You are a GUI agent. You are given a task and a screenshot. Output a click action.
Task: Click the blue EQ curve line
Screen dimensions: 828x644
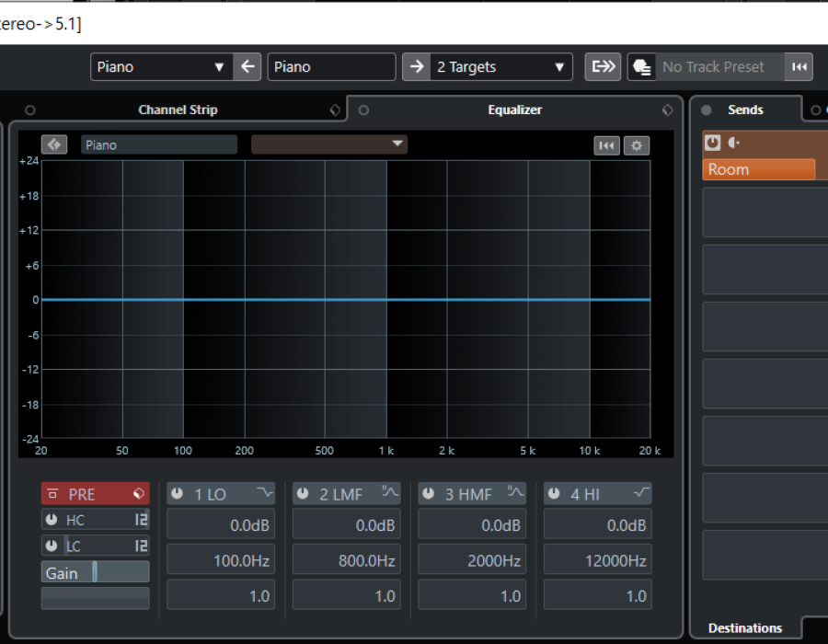(346, 299)
